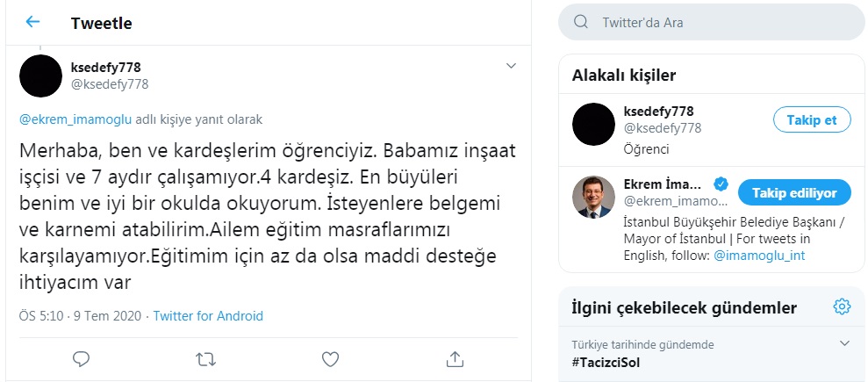Screen dimensions: 868x382
Task: Expand options for the #TacizciSol trend
Action: 845,343
